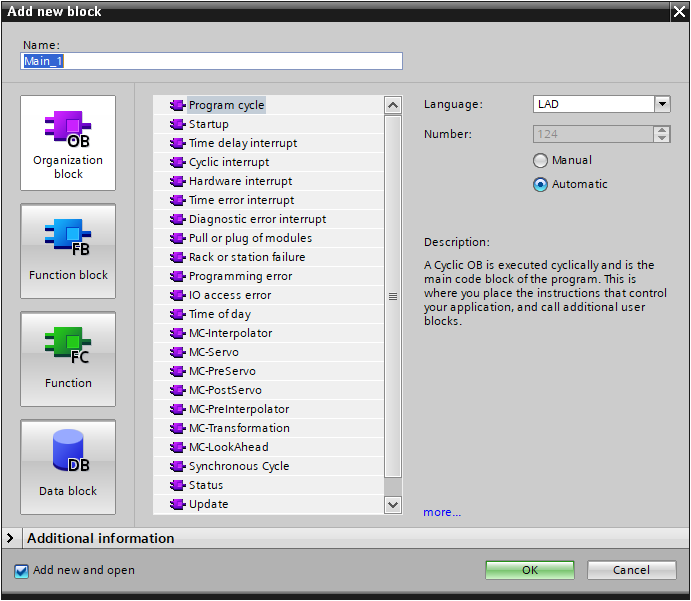Select the MC-PostServo entry
This screenshot has width=691, height=601.
coord(268,390)
